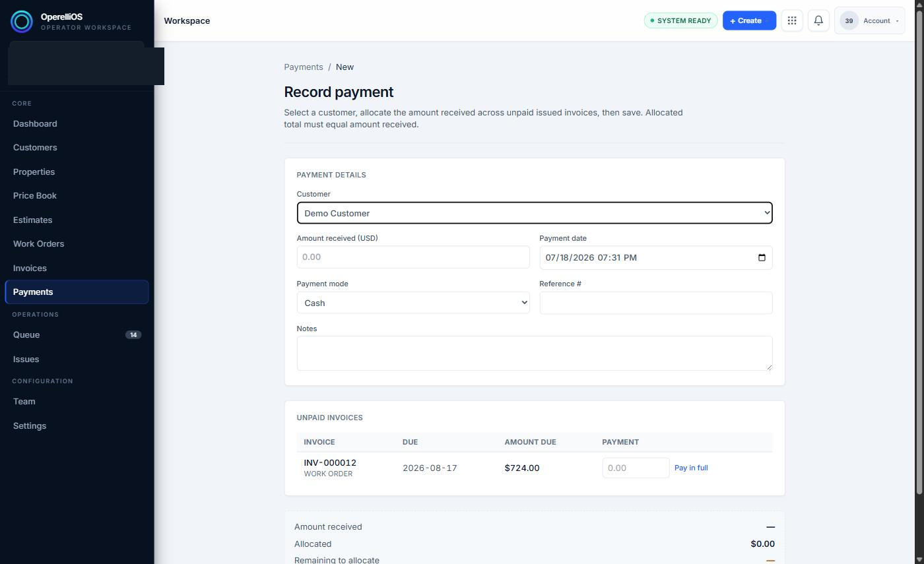Click the account avatar showing 39
The image size is (924, 564).
pos(849,20)
